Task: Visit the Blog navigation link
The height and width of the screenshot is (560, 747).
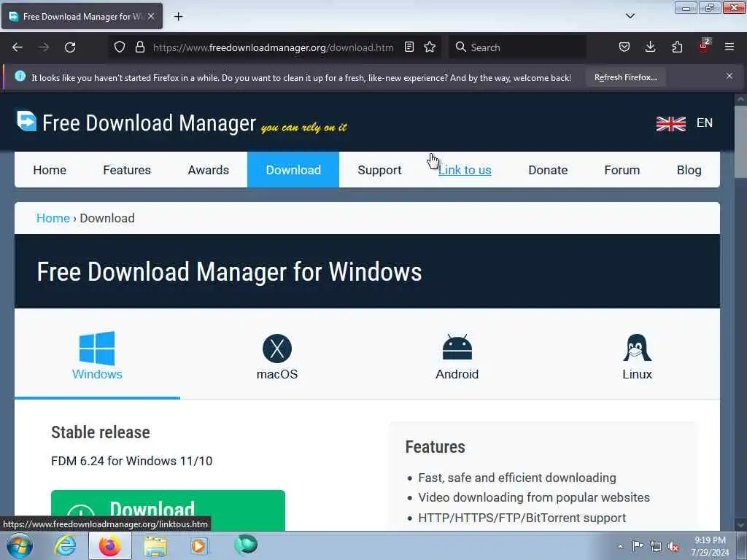Action: (689, 170)
